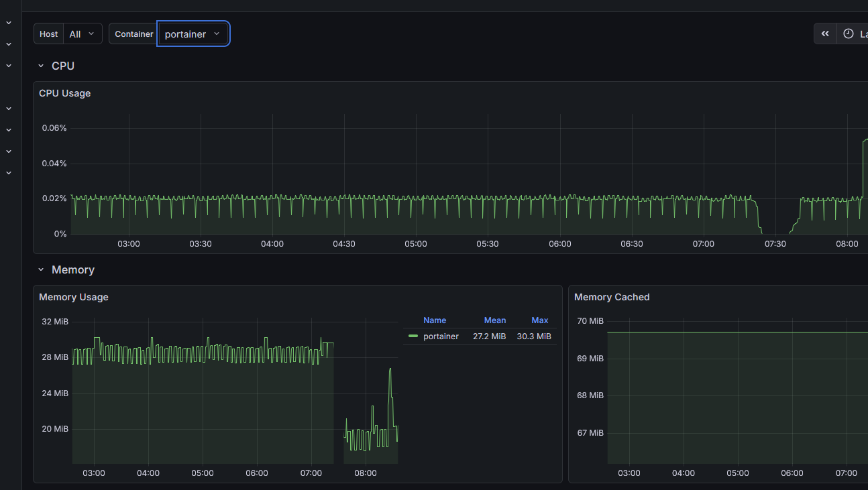This screenshot has width=868, height=490.
Task: Open the Host variable dropdown showing All
Action: point(83,34)
